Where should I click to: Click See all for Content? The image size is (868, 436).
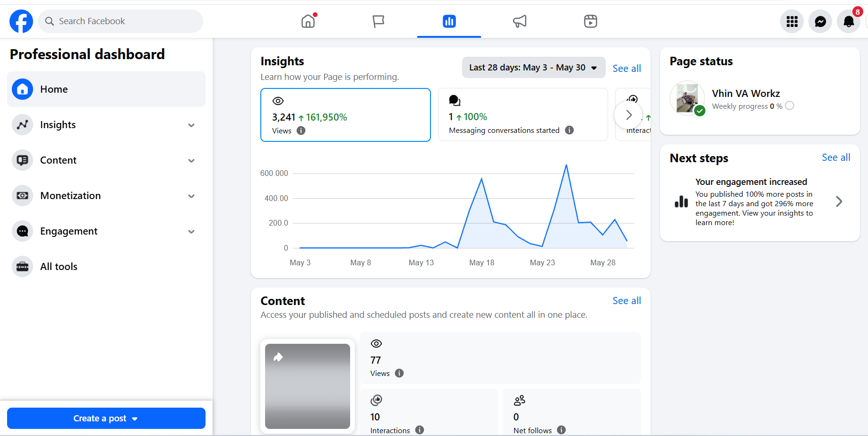pos(627,301)
